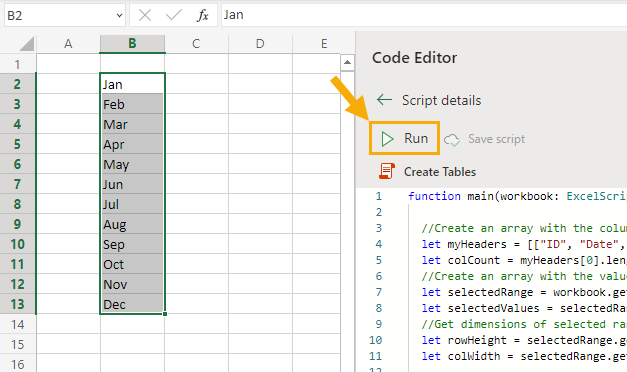Screen dimensions: 627x372
Task: Click the fx insert function icon
Action: (x=203, y=16)
